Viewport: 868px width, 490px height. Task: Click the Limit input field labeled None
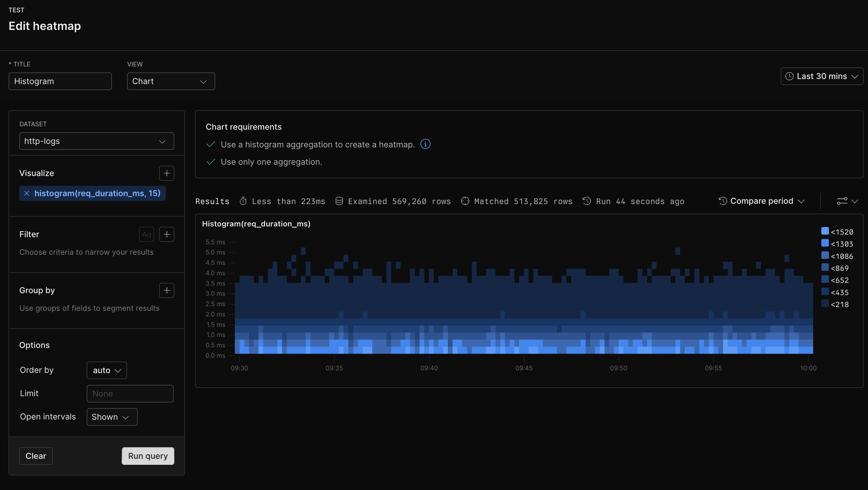coord(130,393)
